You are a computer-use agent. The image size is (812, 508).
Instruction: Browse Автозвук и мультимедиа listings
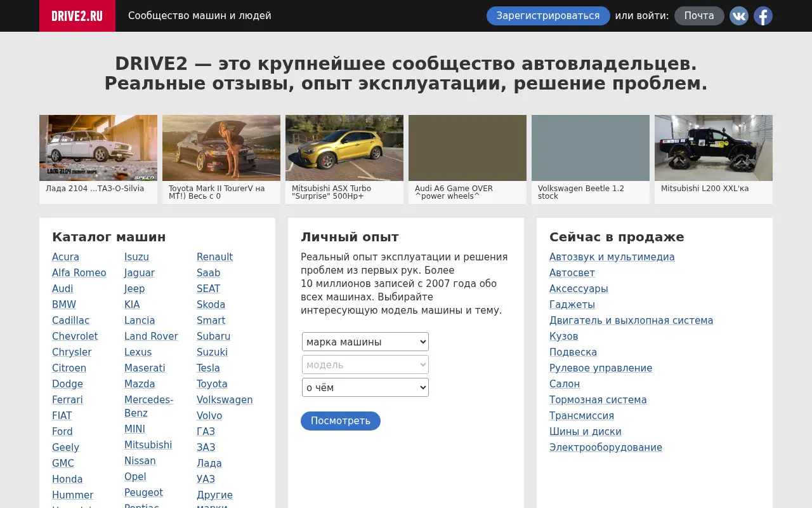[612, 257]
